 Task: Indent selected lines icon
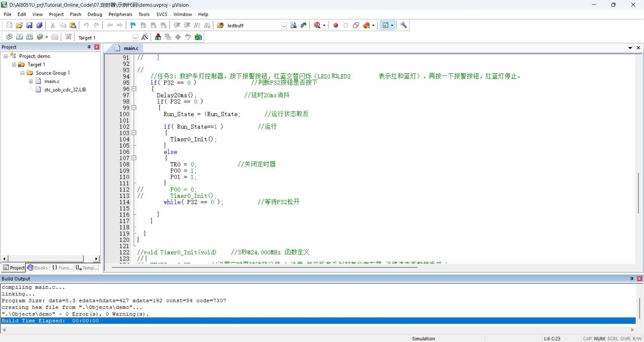click(177, 25)
